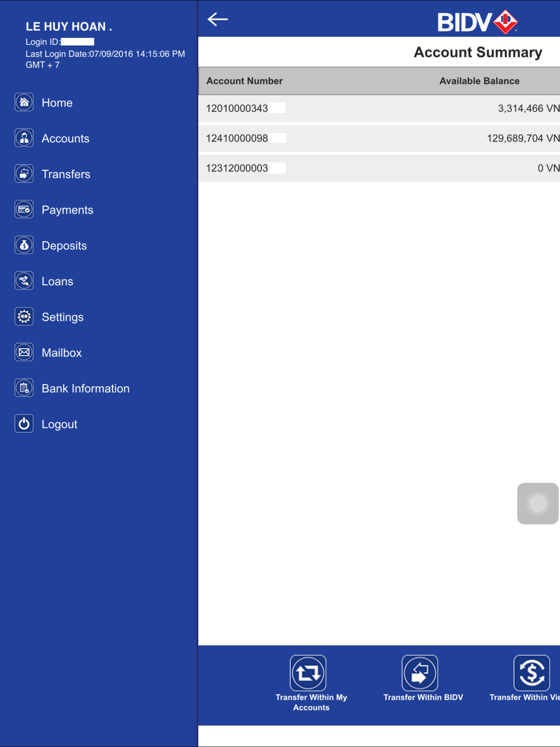Tap the Accounts person icon
The width and height of the screenshot is (560, 747).
[24, 138]
